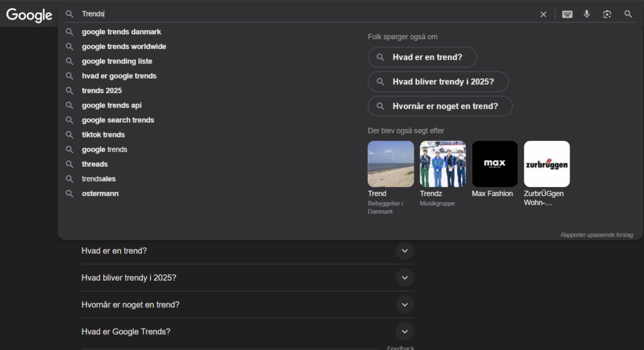Viewport: 644px width, 350px height.
Task: Choose suggestion google trends api
Action: pos(111,105)
